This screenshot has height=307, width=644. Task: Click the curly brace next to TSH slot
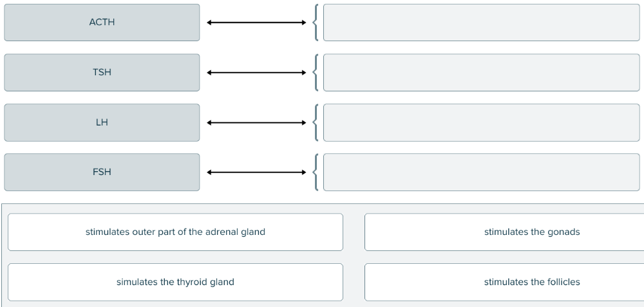pyautogui.click(x=315, y=73)
